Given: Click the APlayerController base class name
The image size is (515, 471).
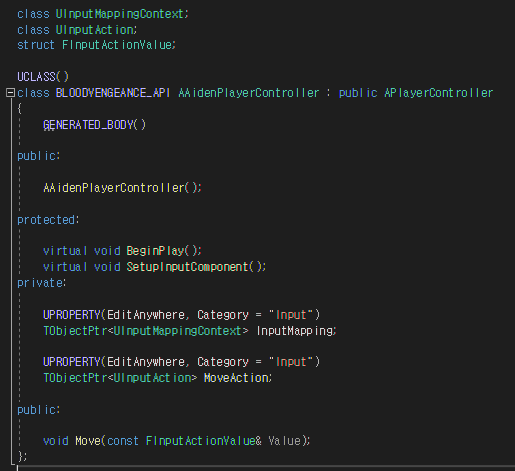Looking at the screenshot, I should tap(438, 93).
